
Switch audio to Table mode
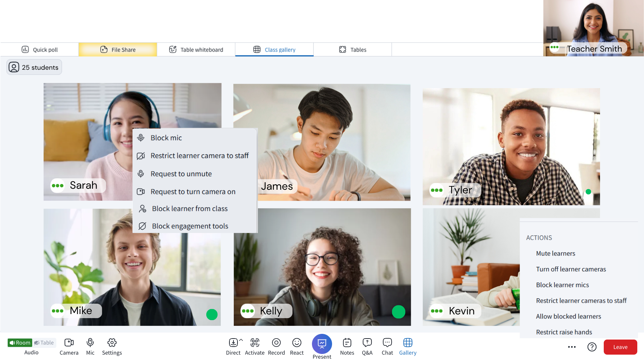(x=44, y=343)
